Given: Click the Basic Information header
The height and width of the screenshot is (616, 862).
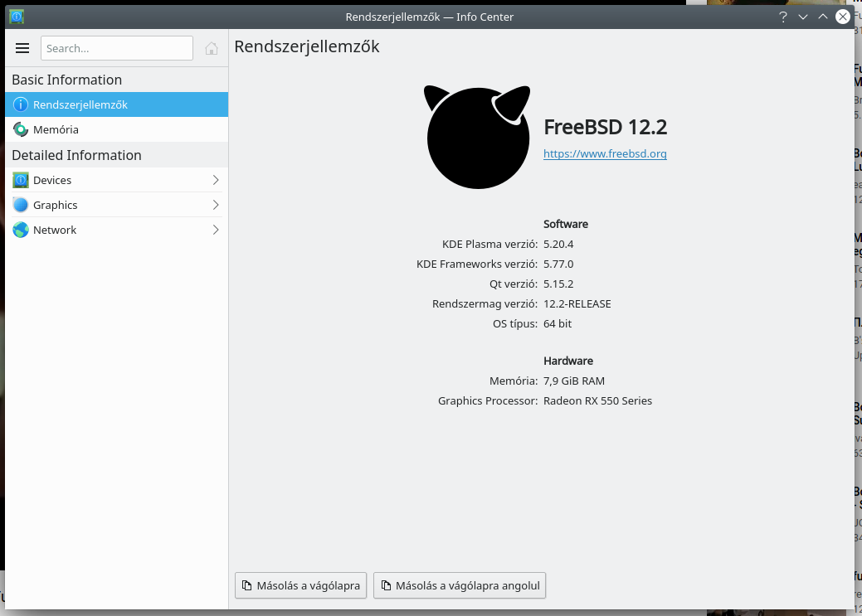Looking at the screenshot, I should (66, 80).
